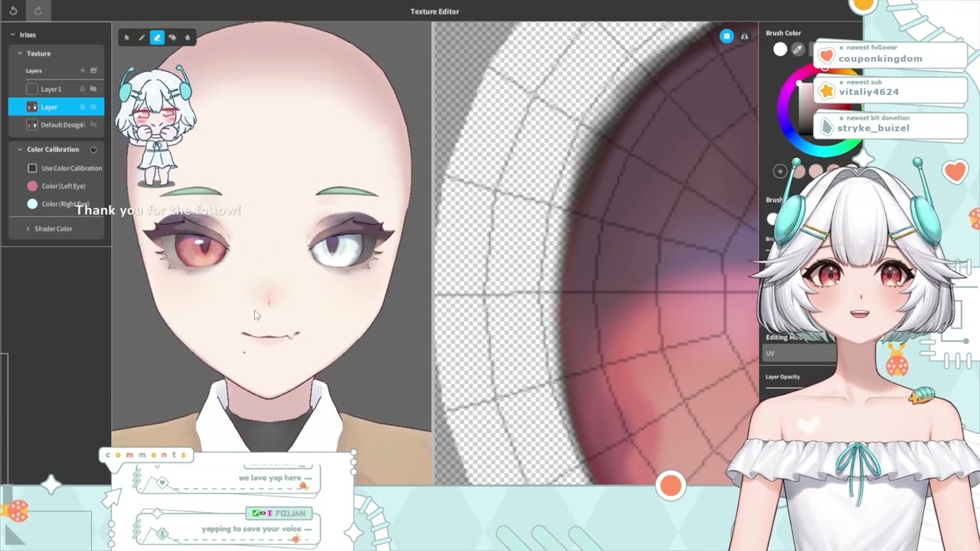Toggle visibility of Default Design layer
Screen dimensions: 980x551
(x=93, y=125)
